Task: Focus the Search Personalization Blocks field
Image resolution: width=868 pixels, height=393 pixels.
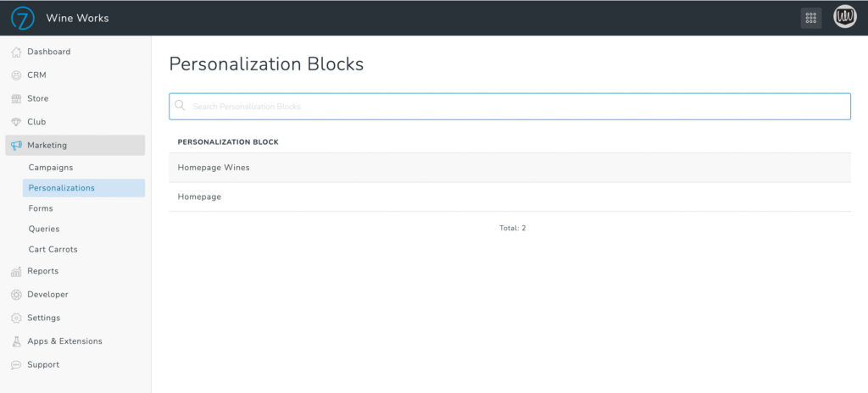Action: pyautogui.click(x=509, y=106)
